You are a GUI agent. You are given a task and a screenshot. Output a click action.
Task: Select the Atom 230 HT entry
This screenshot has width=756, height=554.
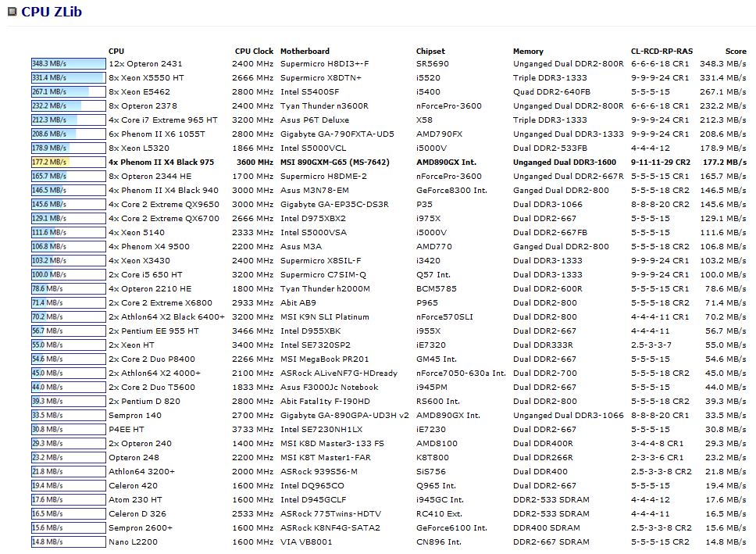click(135, 499)
